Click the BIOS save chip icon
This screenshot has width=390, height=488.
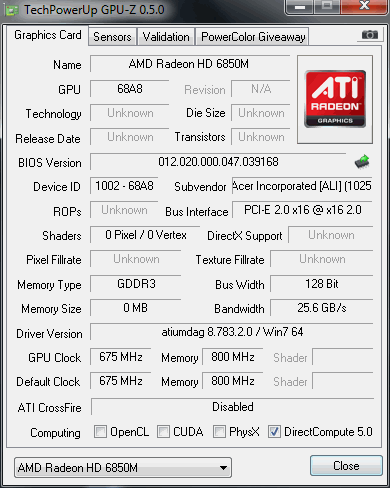pos(362,162)
